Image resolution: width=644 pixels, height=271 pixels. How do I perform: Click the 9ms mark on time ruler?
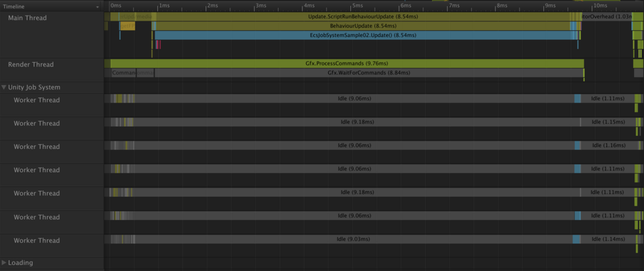click(x=550, y=6)
